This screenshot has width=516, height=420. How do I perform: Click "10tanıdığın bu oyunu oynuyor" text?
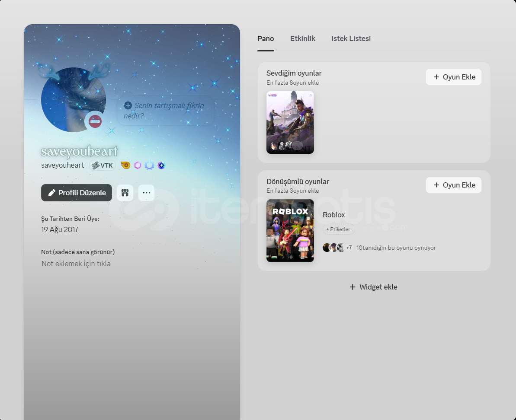(x=396, y=248)
